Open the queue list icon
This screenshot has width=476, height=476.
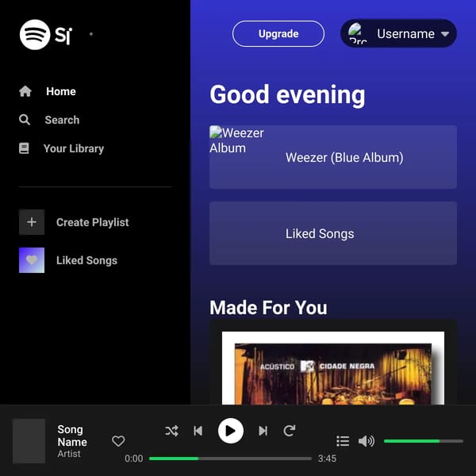click(343, 441)
